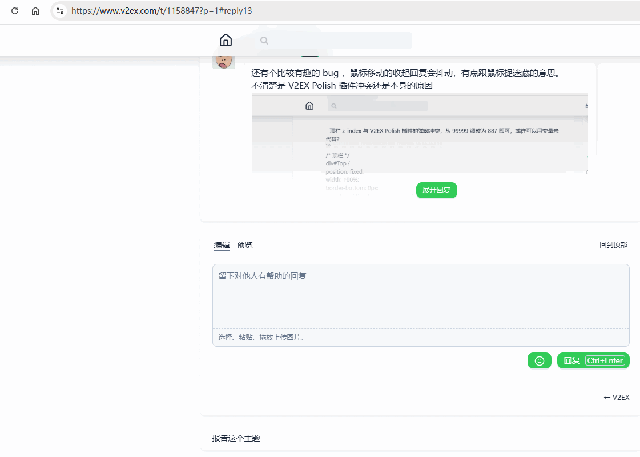Click the back-to-top link above reply box

(x=613, y=245)
